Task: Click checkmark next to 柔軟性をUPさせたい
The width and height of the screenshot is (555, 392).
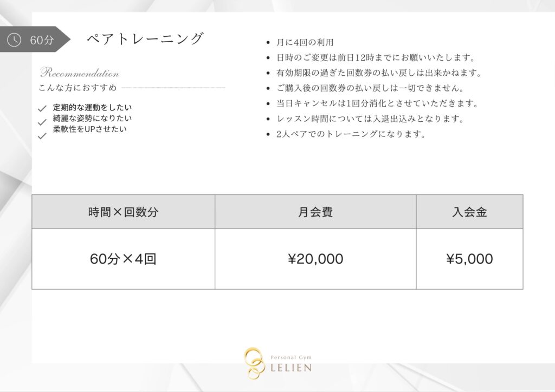Action: point(42,136)
